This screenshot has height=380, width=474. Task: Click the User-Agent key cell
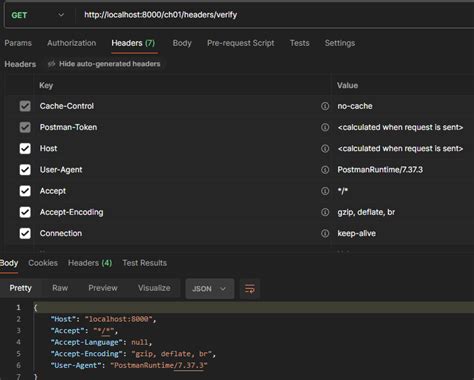coord(183,170)
